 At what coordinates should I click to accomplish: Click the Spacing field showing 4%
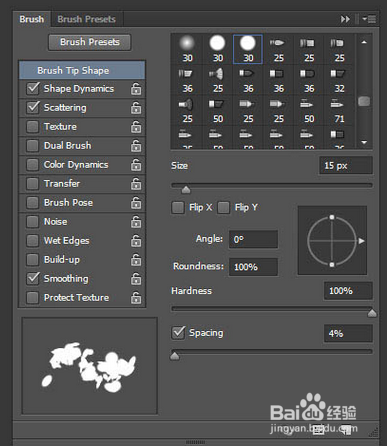(348, 333)
